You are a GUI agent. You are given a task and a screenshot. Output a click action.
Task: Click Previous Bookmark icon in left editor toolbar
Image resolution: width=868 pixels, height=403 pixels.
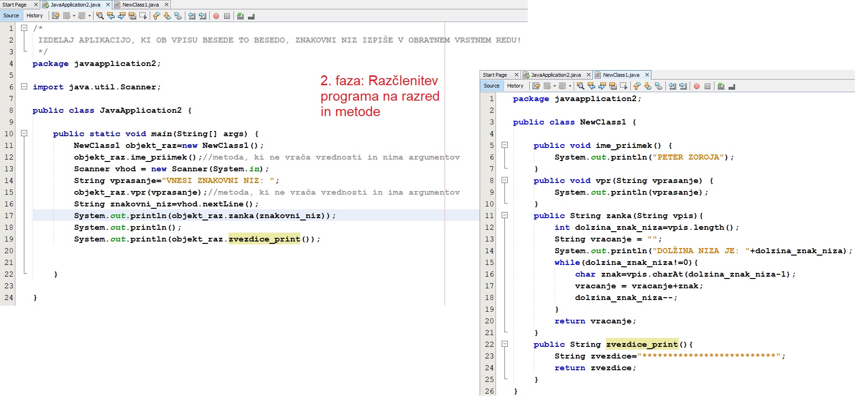click(x=156, y=16)
